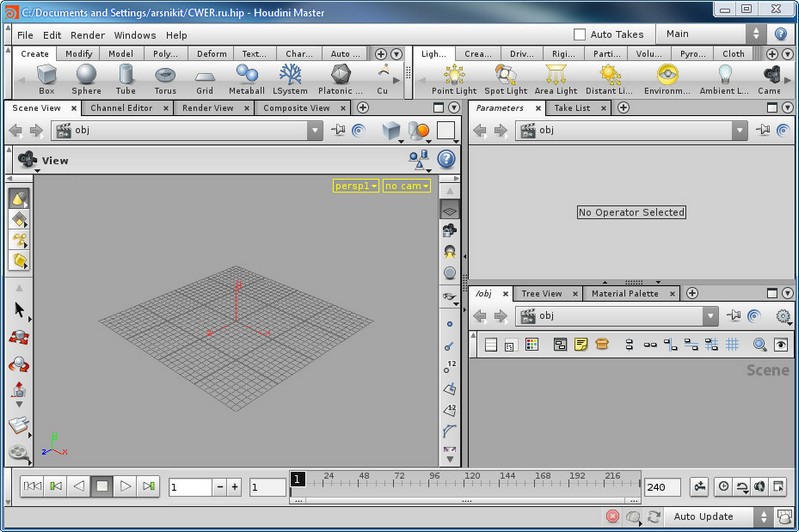Switch to the Material Palette tab
799x532 pixels.
coord(624,294)
